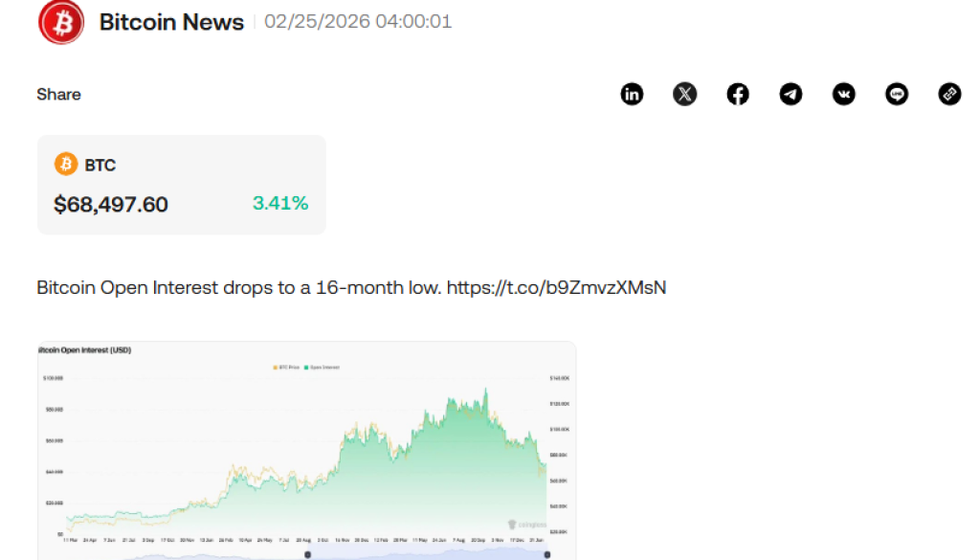Click the right chart range slider handle
The image size is (980, 560).
546,552
